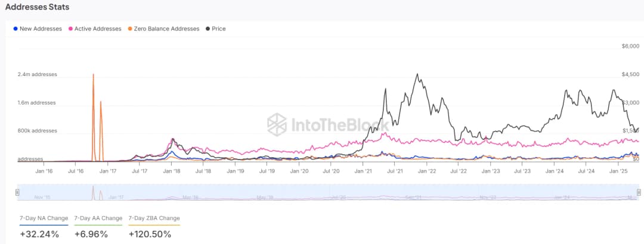Click the left range navigator handle

tap(17, 192)
